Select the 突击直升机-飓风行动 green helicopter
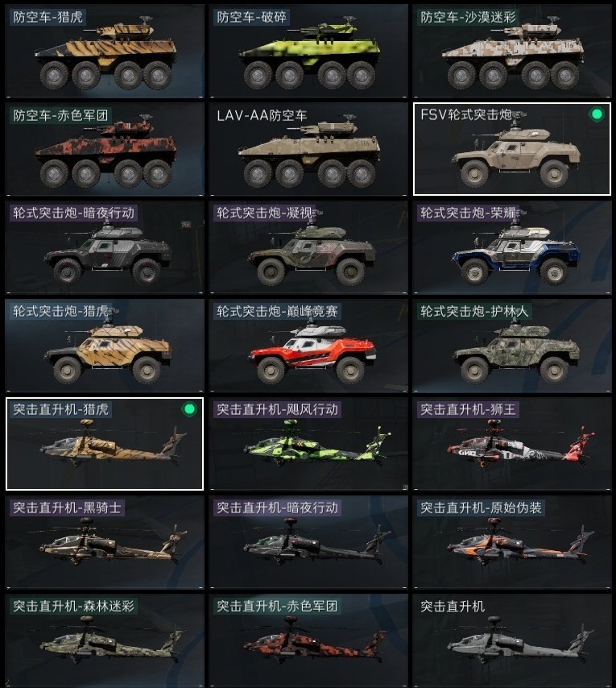This screenshot has height=688, width=616. click(308, 444)
